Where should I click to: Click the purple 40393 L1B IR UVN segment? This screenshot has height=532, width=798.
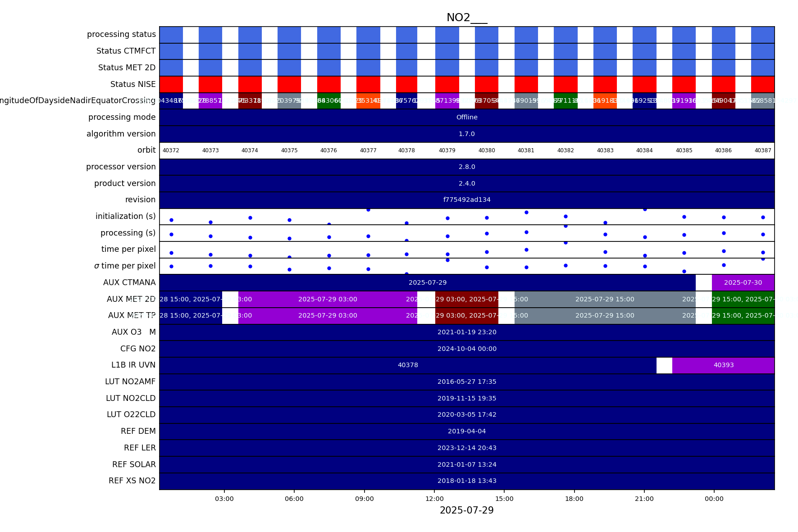coord(723,365)
